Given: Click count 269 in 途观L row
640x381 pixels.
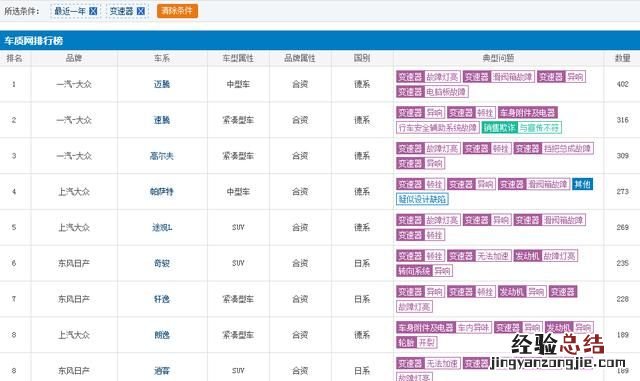Looking at the screenshot, I should pos(622,227).
